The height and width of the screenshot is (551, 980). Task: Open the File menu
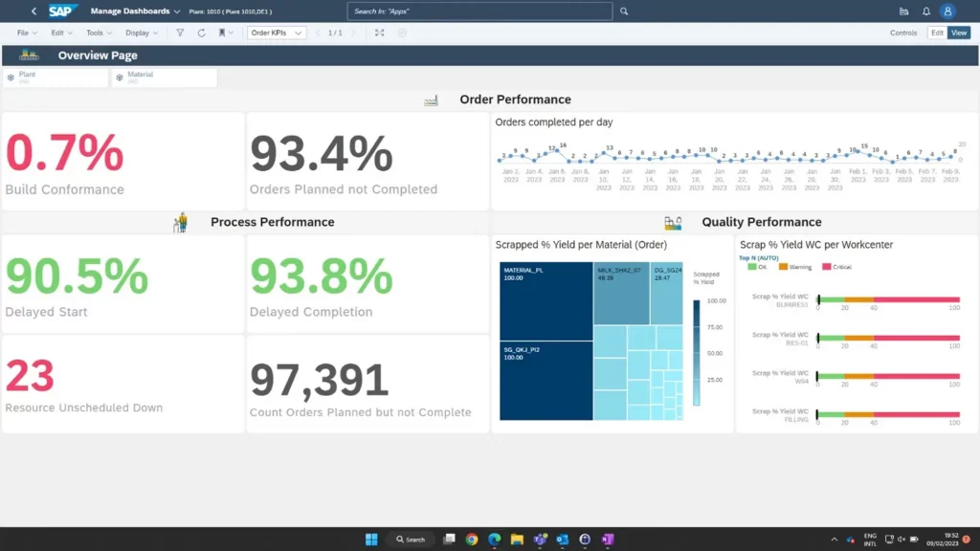tap(27, 33)
